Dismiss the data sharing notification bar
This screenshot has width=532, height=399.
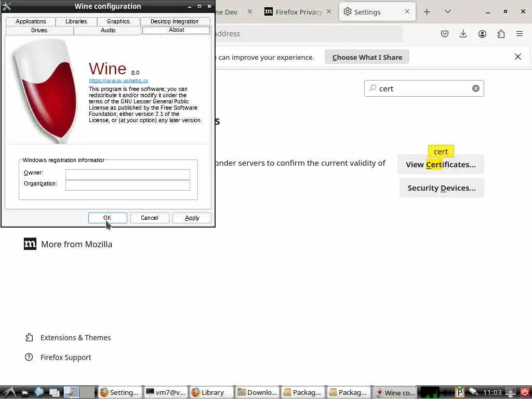pyautogui.click(x=518, y=57)
